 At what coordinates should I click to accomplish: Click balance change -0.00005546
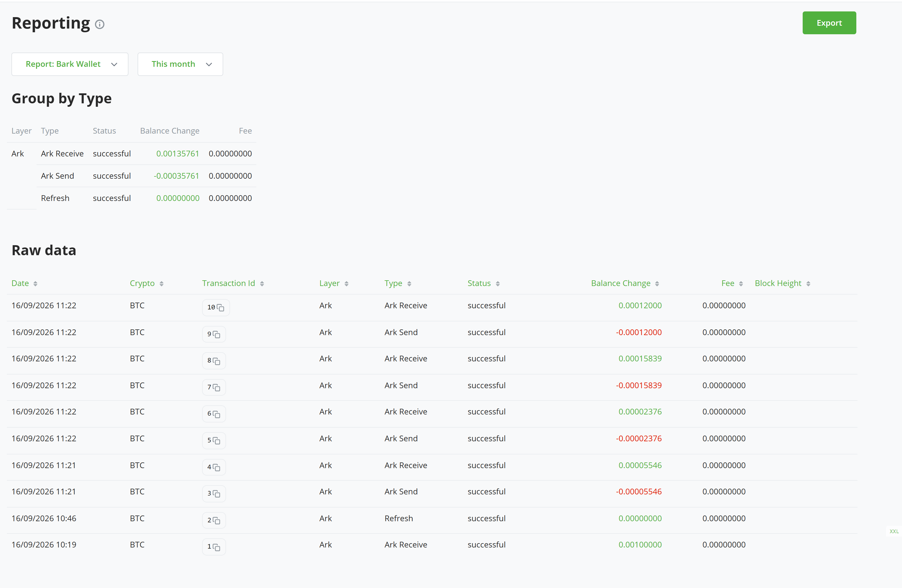(x=639, y=492)
